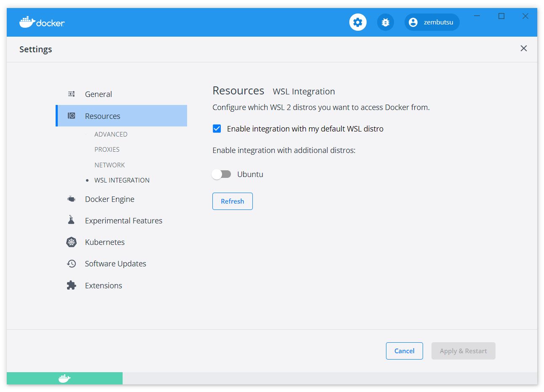Screen dimensions: 544x392
Task: Select the WSL INTEGRATION sub-item
Action: pyautogui.click(x=122, y=180)
